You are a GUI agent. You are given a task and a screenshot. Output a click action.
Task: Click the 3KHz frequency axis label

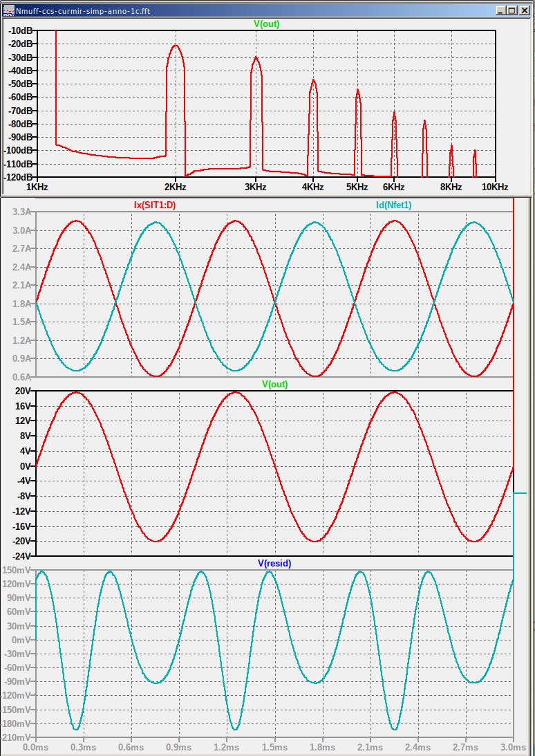256,187
